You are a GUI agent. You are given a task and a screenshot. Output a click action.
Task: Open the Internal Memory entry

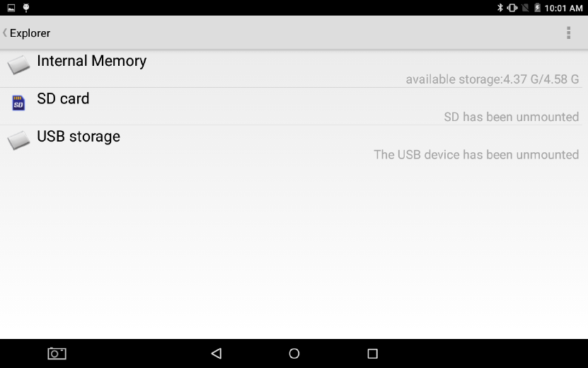pos(294,69)
